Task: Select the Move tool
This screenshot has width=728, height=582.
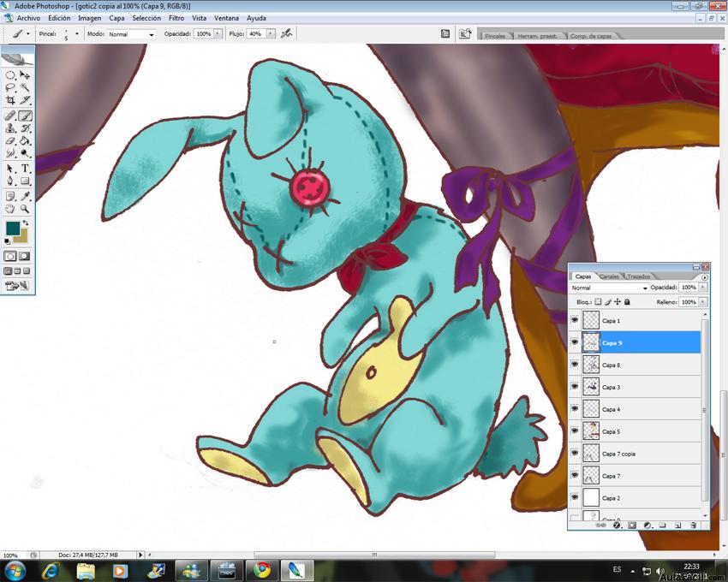Action: point(25,75)
